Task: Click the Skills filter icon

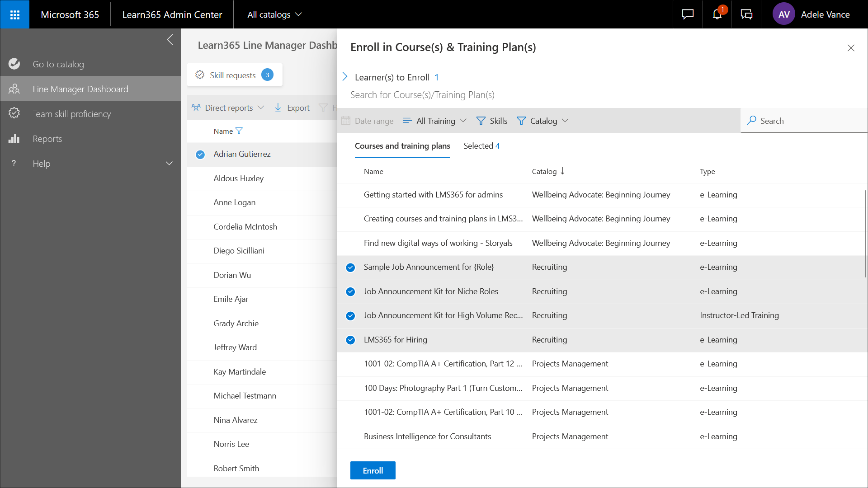Action: tap(481, 121)
